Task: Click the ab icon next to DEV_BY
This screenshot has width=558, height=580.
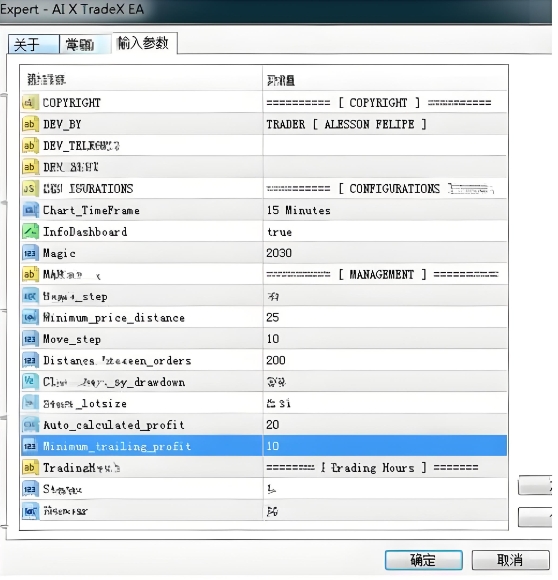Action: 30,124
